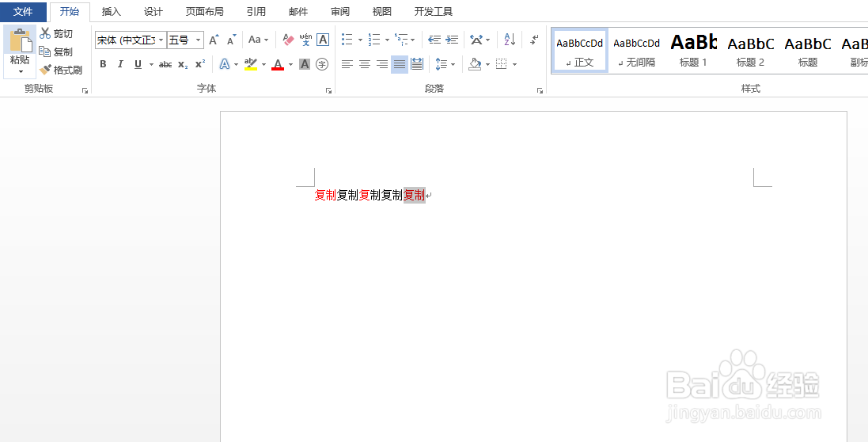
Task: Shrink font size with the smaller A icon
Action: (x=231, y=40)
